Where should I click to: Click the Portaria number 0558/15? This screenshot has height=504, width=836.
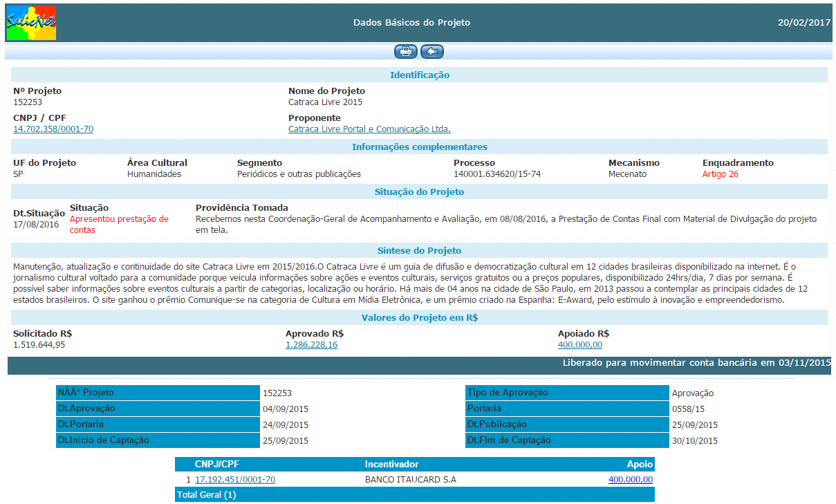coord(688,409)
